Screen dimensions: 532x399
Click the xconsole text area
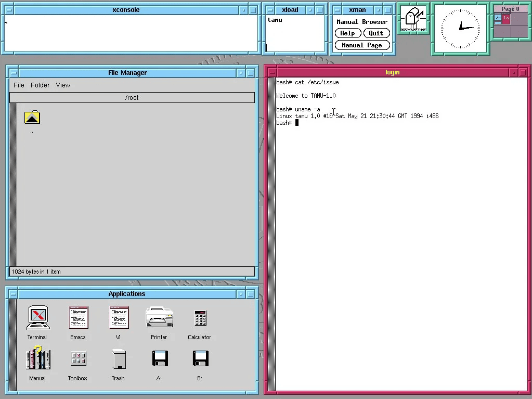coord(131,33)
